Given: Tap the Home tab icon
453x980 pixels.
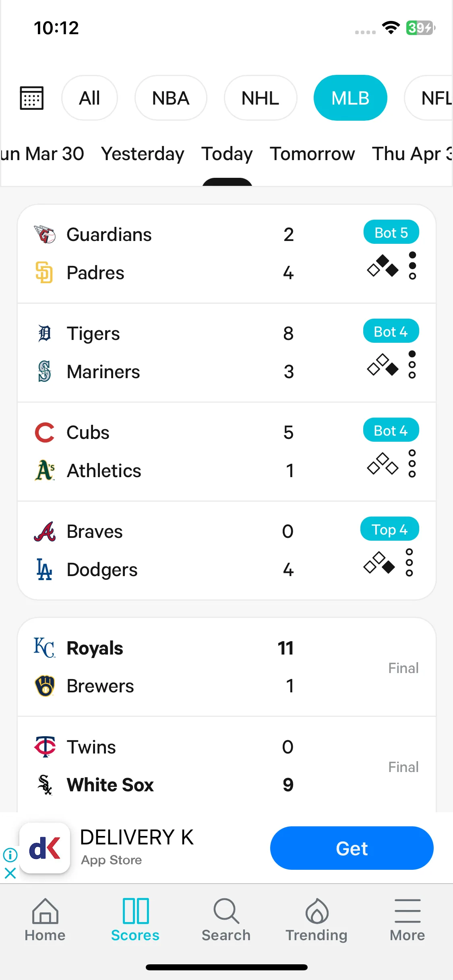Looking at the screenshot, I should [45, 911].
